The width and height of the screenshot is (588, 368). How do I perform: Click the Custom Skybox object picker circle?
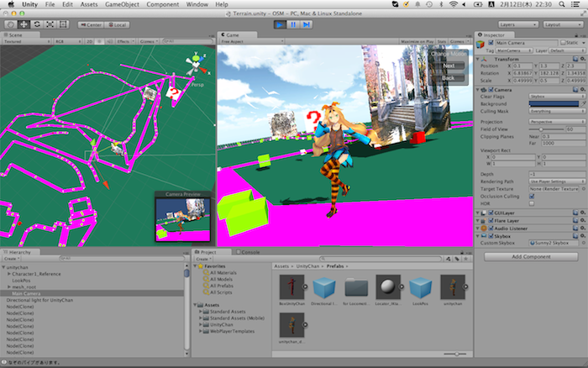(x=584, y=243)
